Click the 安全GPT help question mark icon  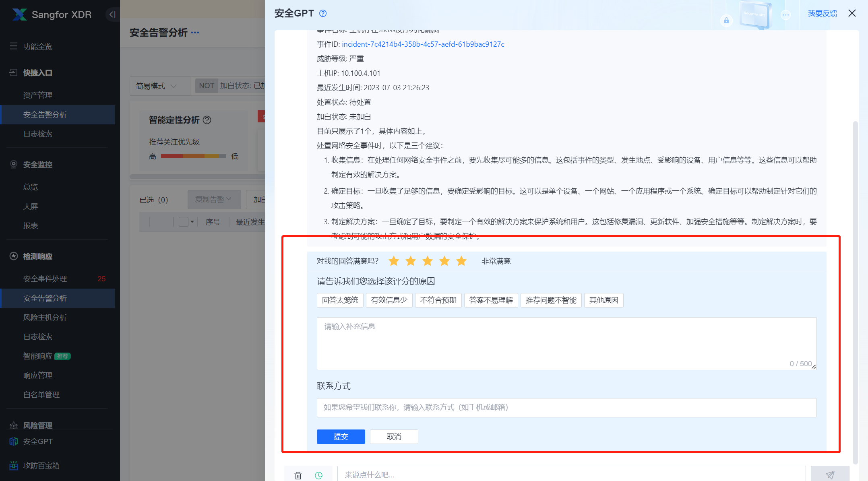(322, 13)
